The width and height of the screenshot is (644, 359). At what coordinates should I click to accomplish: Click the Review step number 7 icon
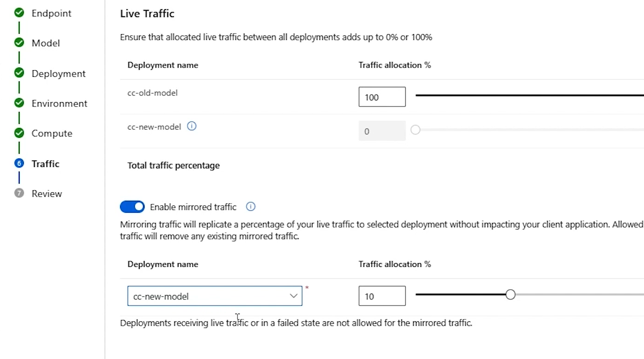point(19,193)
